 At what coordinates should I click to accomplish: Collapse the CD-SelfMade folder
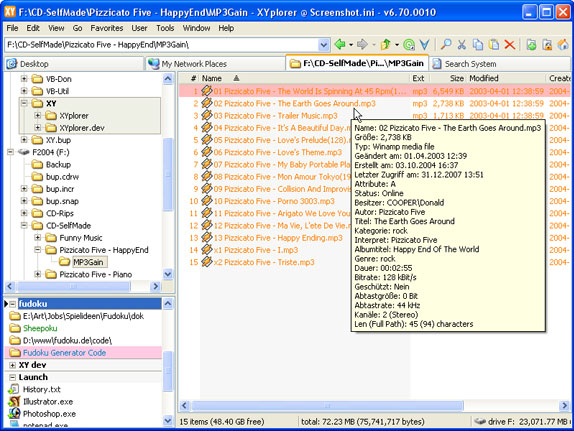(x=24, y=226)
